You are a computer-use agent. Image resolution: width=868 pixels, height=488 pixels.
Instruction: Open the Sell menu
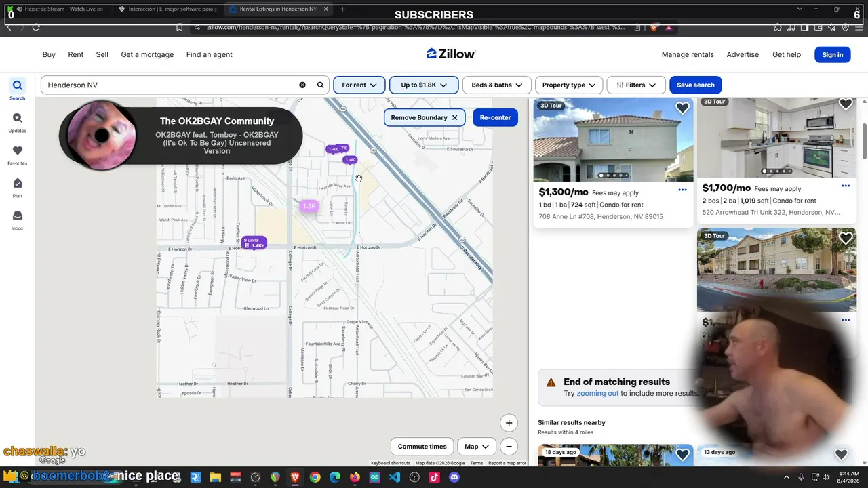102,54
